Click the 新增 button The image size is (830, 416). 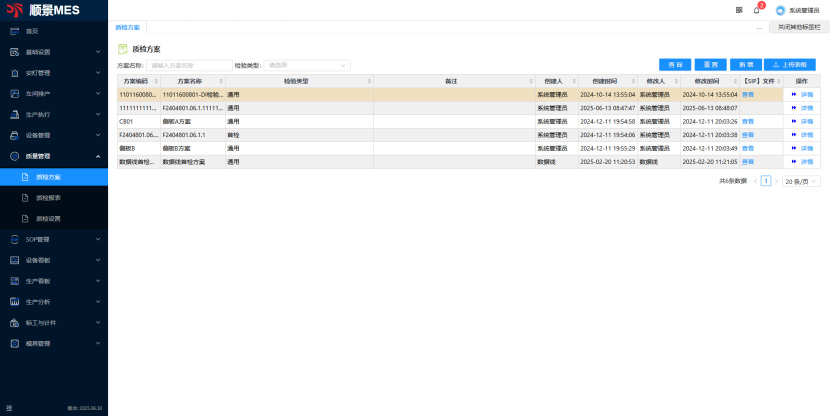pyautogui.click(x=746, y=64)
